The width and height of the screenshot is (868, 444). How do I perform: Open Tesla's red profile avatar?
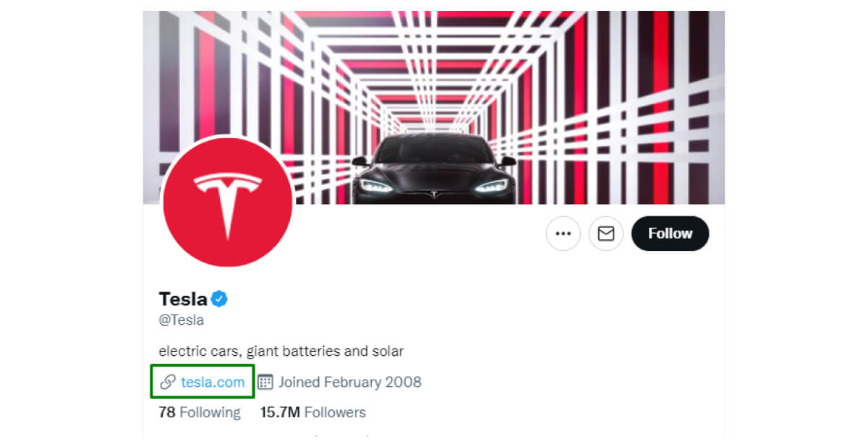pos(228,203)
